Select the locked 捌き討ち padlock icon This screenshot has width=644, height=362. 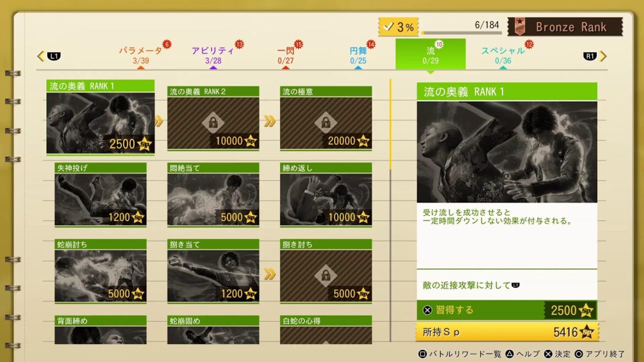(326, 275)
